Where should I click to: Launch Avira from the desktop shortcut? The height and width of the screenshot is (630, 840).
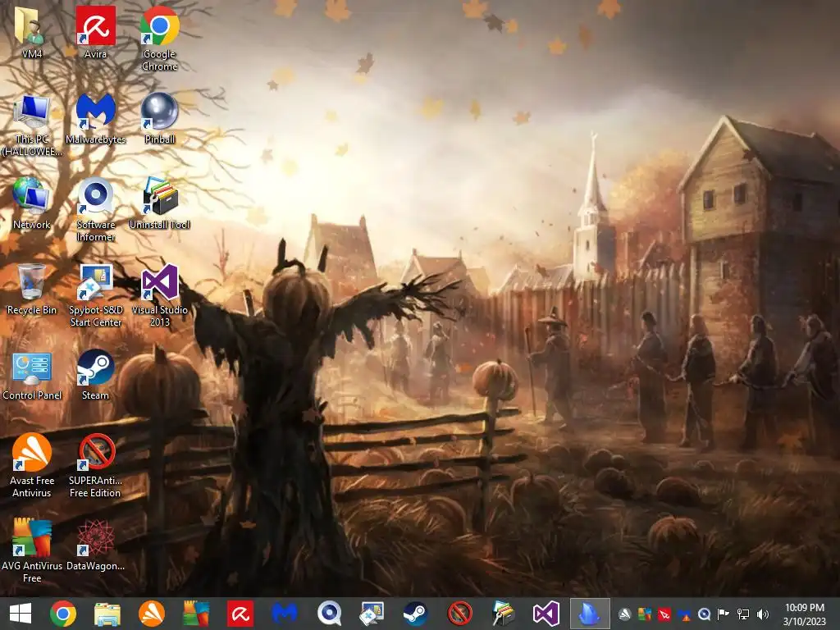[x=95, y=33]
